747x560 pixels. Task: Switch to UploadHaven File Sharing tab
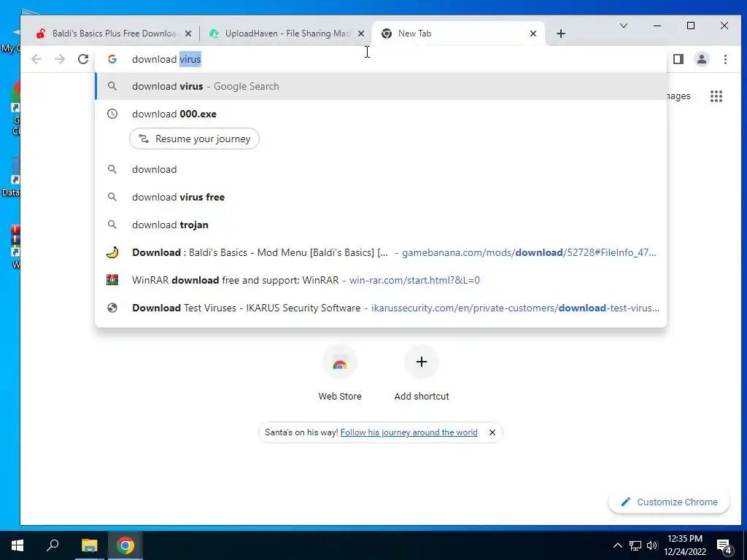287,34
